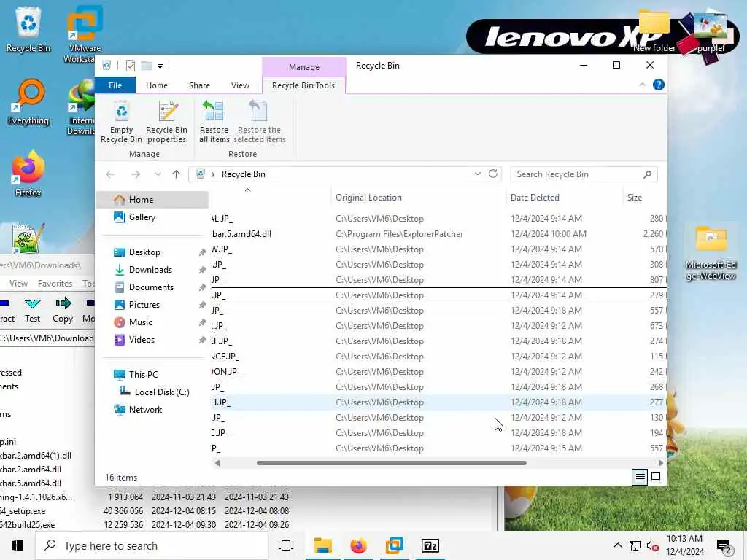The height and width of the screenshot is (560, 747).
Task: Click Restore all items
Action: tap(214, 122)
